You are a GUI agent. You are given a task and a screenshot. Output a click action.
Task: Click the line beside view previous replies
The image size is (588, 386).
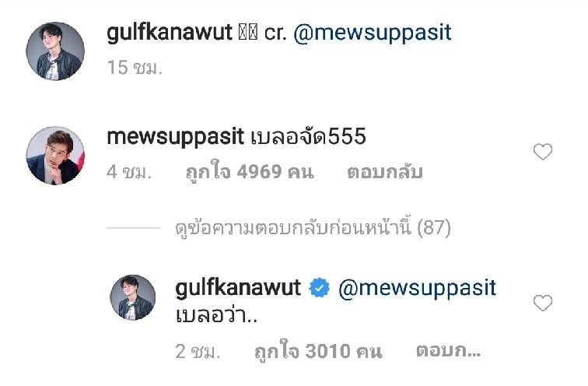point(133,228)
